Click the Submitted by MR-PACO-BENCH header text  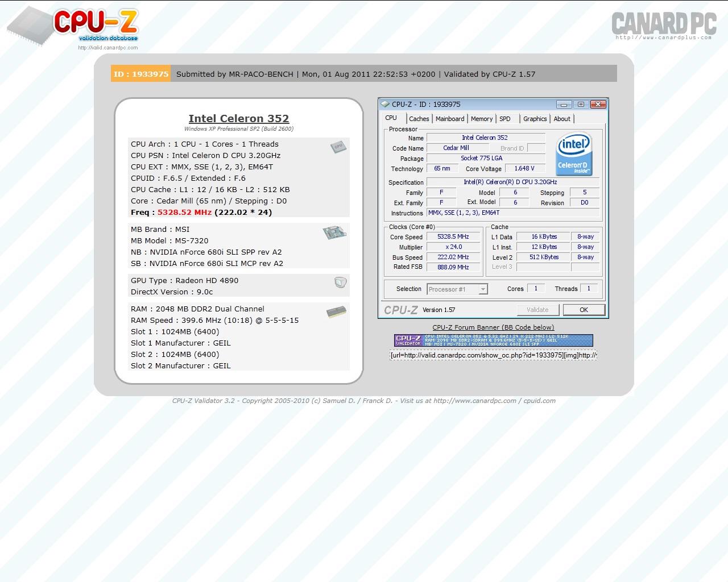pyautogui.click(x=235, y=74)
